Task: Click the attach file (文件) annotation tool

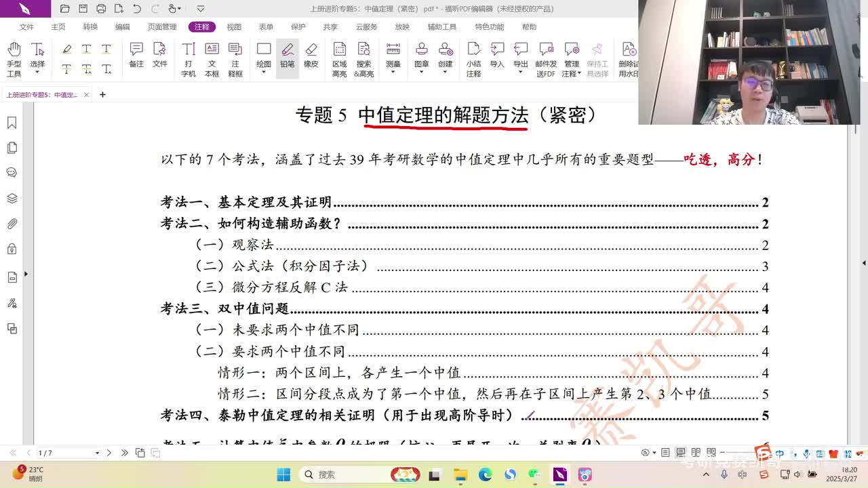Action: 159,55
